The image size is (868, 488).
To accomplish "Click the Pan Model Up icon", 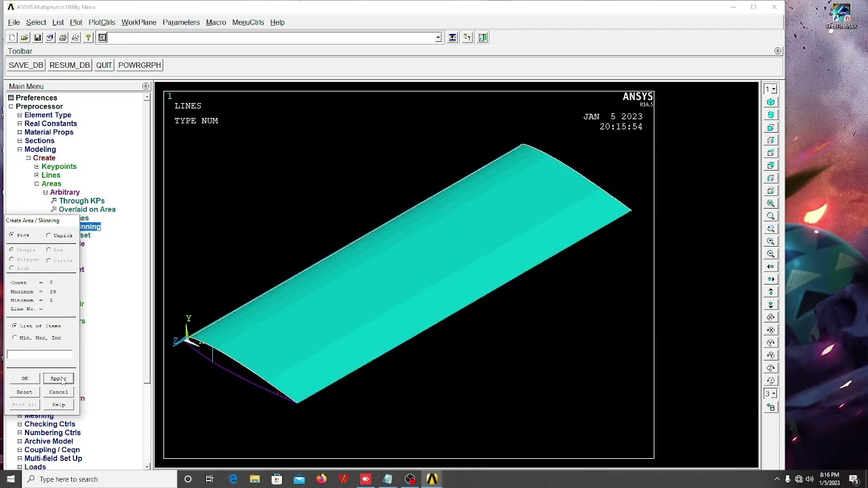I will pos(771,292).
